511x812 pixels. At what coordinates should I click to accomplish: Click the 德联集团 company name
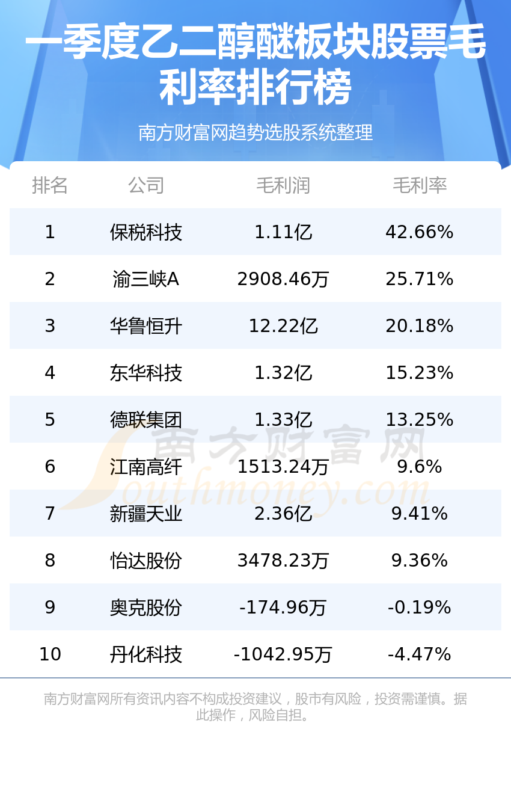146,420
